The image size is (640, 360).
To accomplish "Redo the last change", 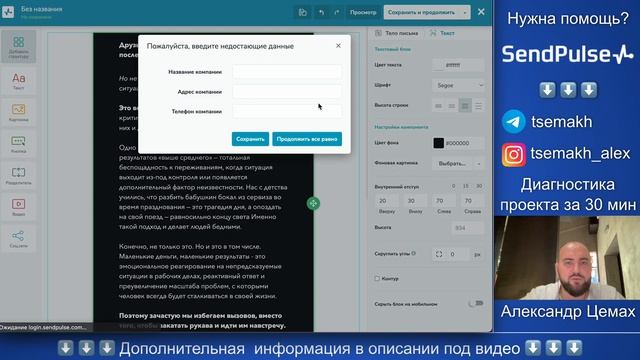I will [x=337, y=12].
